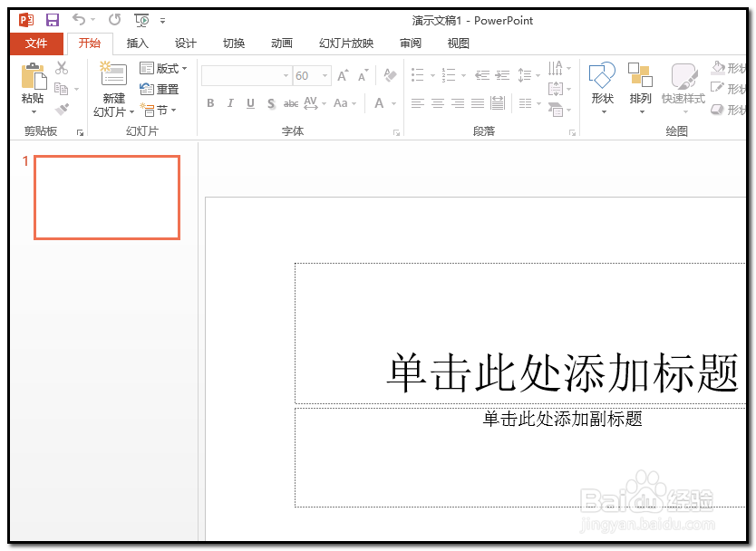
Task: Toggle italic formatting with I button
Action: [x=230, y=103]
